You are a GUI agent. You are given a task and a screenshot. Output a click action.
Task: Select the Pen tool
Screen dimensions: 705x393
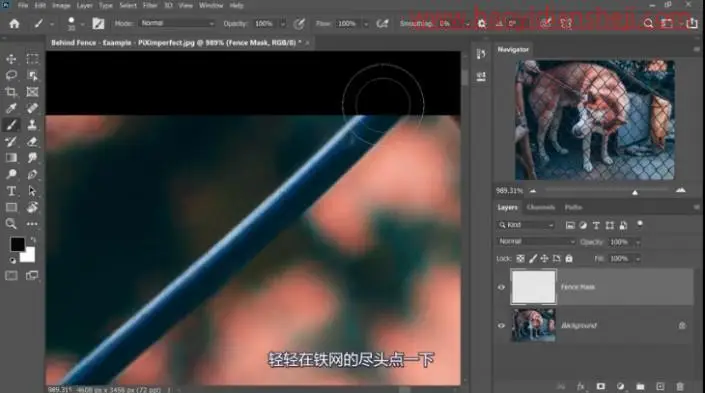tap(32, 174)
